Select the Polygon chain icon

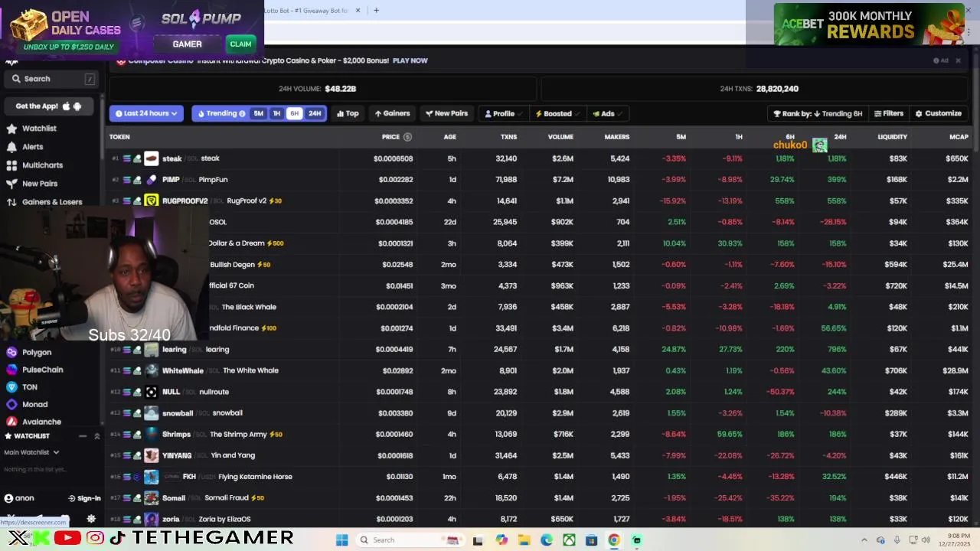pos(11,353)
